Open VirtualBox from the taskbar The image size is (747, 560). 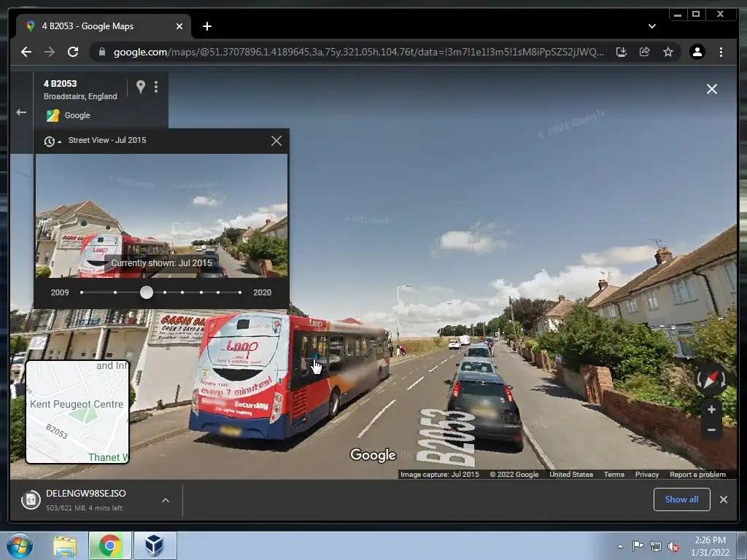point(155,545)
